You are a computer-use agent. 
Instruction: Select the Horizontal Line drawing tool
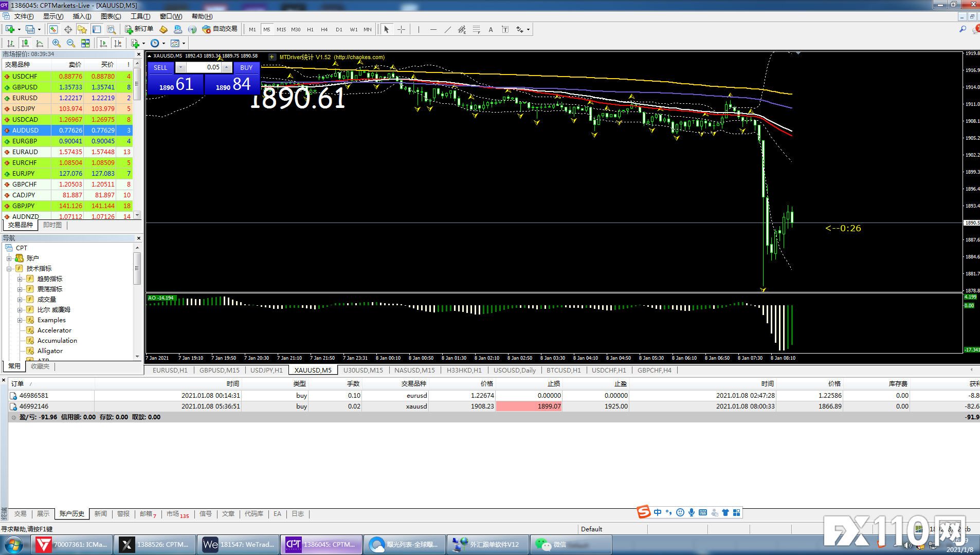[433, 29]
